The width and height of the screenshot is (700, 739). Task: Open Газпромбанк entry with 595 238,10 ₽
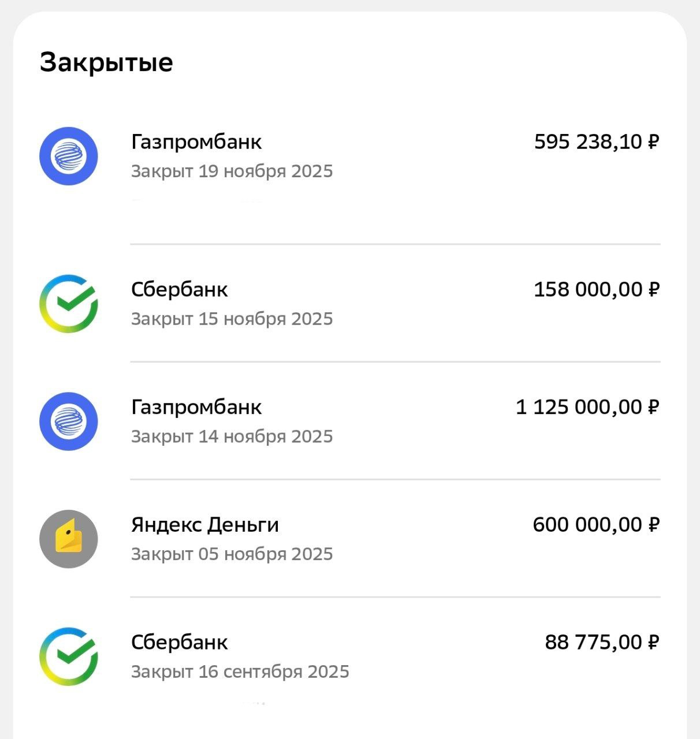(196, 141)
